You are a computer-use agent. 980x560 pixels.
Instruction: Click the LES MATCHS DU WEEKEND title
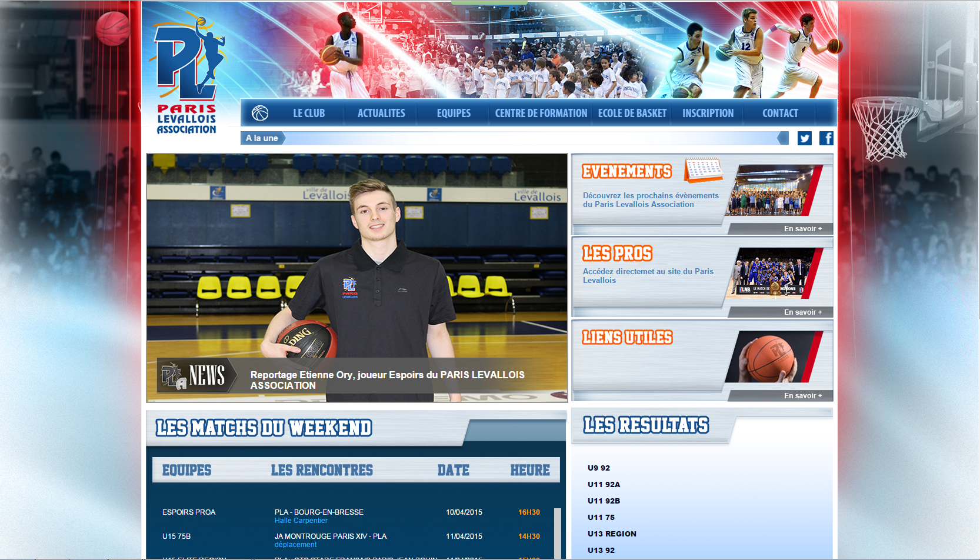point(264,428)
